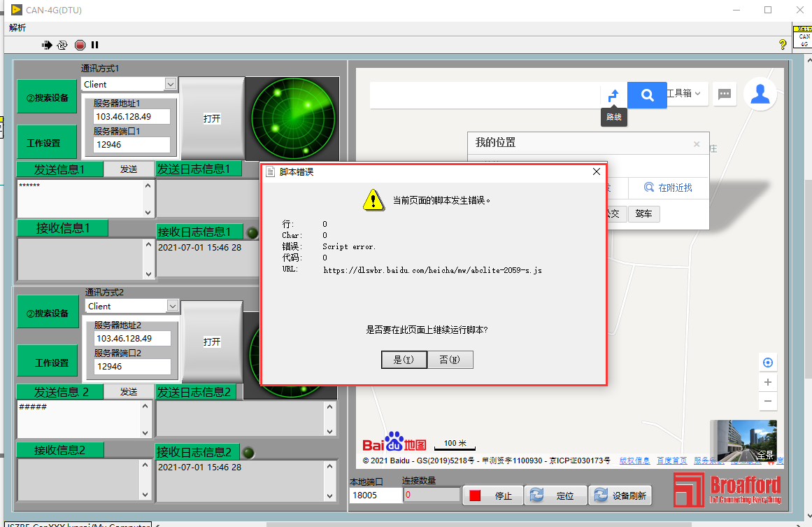Viewport: 812px width, 527px height.
Task: Run the program with the run arrow
Action: click(x=47, y=45)
